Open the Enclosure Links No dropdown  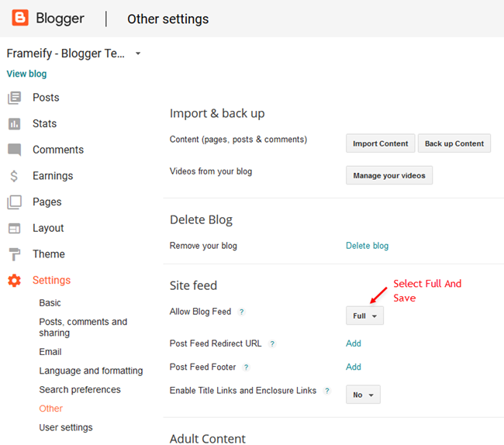(x=363, y=395)
